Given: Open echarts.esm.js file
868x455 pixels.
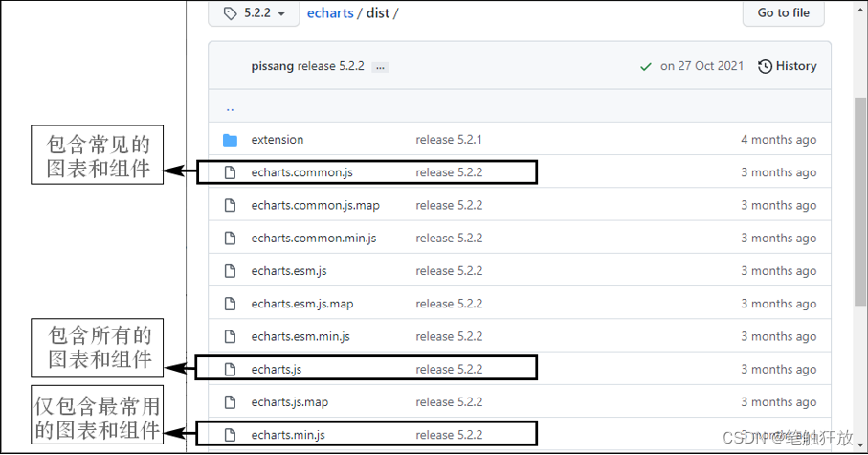Looking at the screenshot, I should tap(289, 270).
